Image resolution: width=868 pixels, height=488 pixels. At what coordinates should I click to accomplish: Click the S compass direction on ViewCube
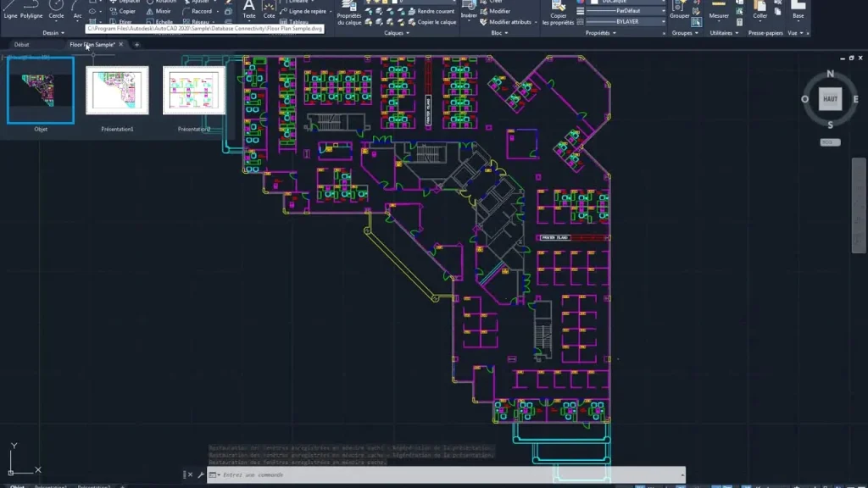[830, 125]
